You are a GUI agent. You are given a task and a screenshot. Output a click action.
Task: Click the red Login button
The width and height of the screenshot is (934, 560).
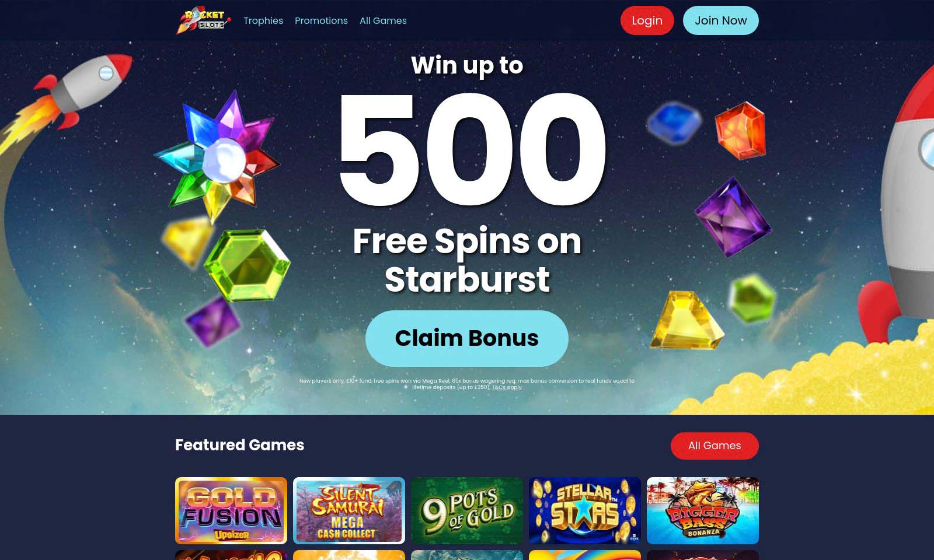[647, 20]
